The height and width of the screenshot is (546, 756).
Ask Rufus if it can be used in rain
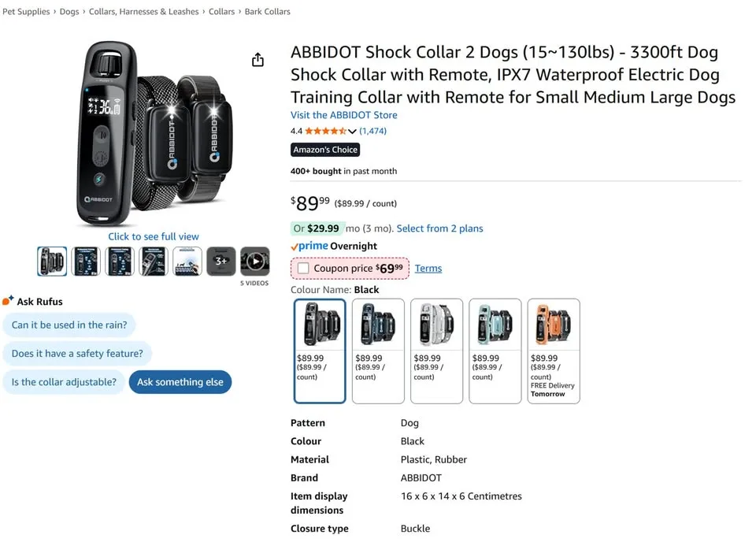point(69,325)
